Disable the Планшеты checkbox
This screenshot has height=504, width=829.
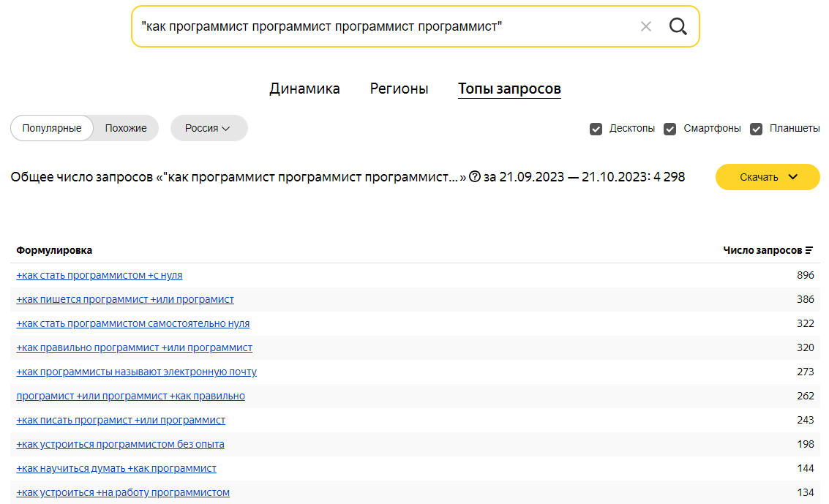coord(757,129)
